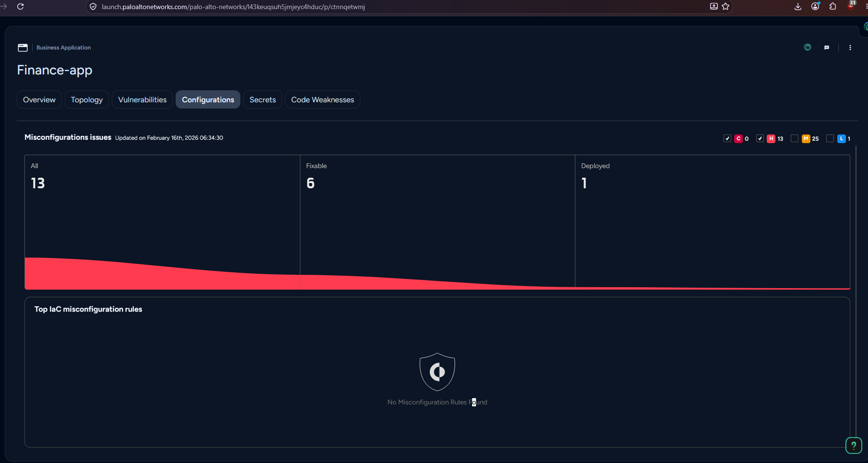Uncheck the High severity checkbox
This screenshot has height=463, width=868.
click(x=760, y=139)
